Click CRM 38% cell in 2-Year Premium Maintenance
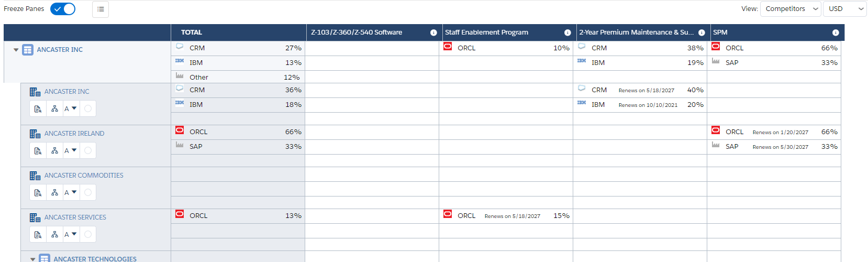868x262 pixels. [640, 48]
